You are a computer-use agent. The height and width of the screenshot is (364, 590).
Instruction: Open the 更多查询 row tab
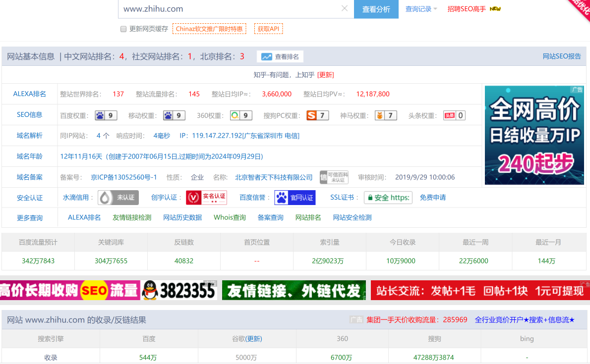coord(30,218)
